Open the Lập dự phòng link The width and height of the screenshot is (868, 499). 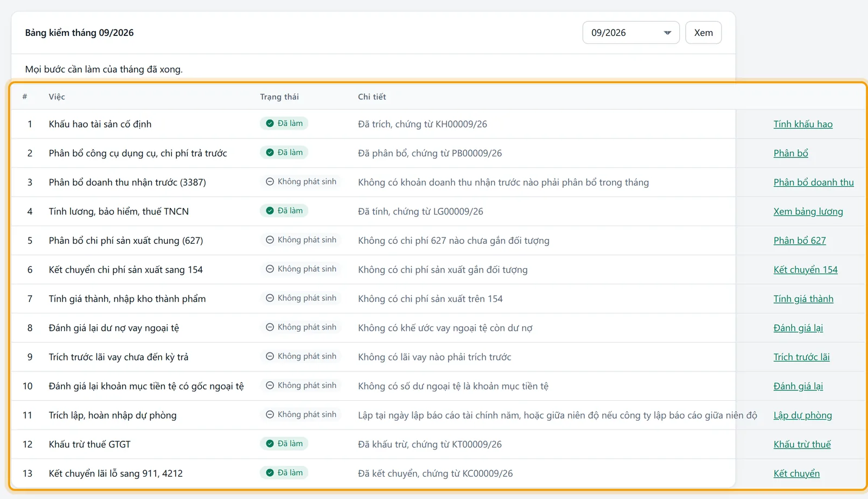(803, 415)
